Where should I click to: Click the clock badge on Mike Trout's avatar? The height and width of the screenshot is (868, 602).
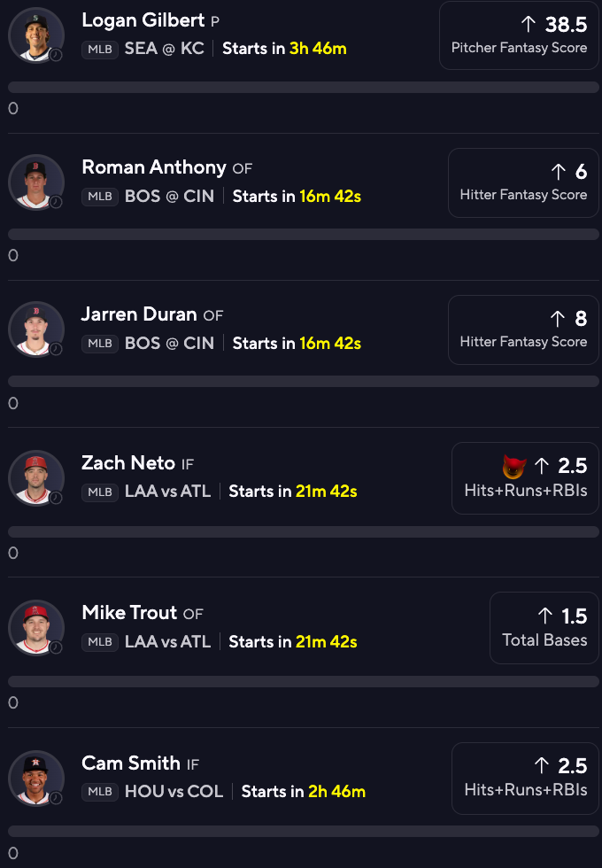[56, 647]
